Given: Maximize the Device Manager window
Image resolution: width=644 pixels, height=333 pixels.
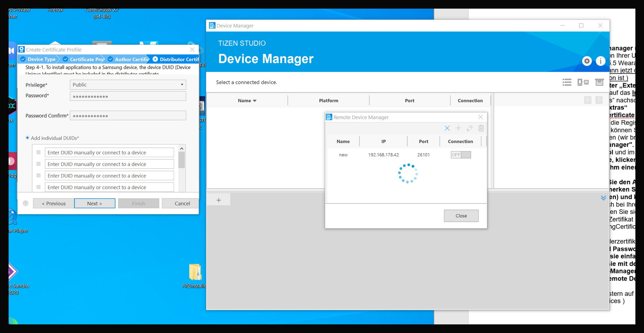Looking at the screenshot, I should (x=581, y=26).
